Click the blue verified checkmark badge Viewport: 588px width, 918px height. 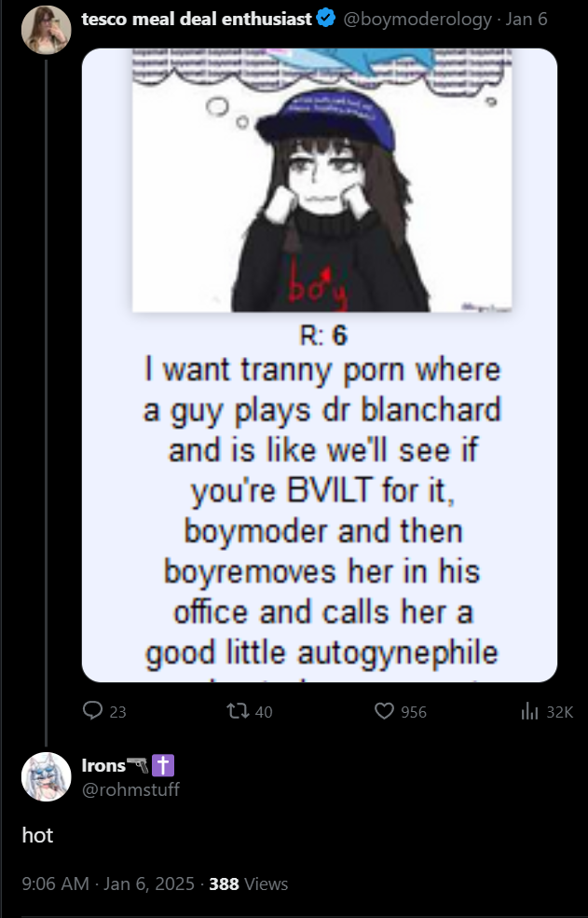pyautogui.click(x=325, y=19)
